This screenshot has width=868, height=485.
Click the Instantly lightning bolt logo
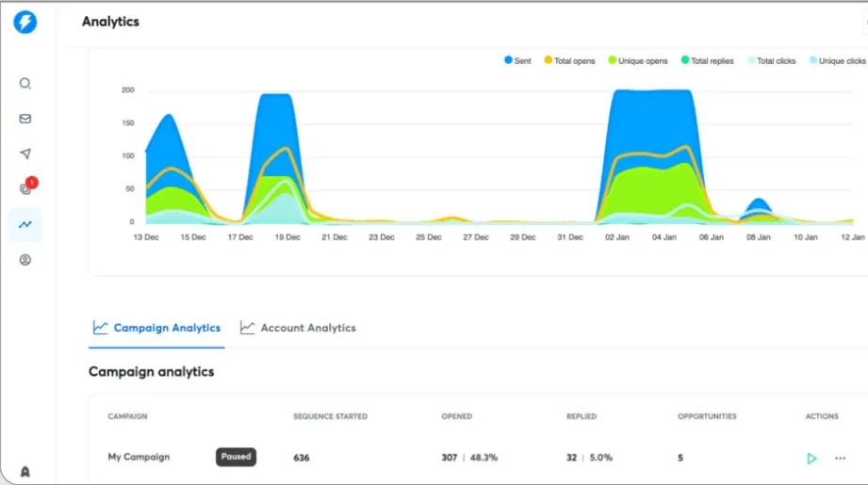(25, 23)
